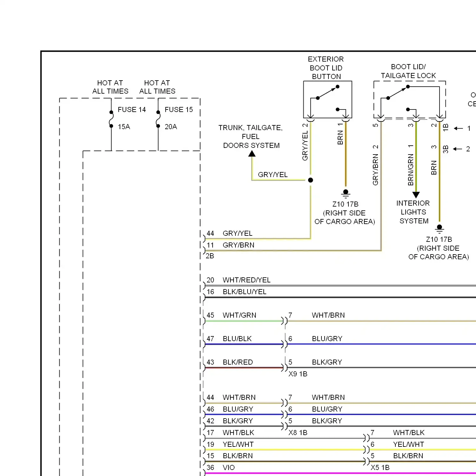Click horizontal GRY/YEL label near the splice
The image size is (476, 476).
[273, 175]
